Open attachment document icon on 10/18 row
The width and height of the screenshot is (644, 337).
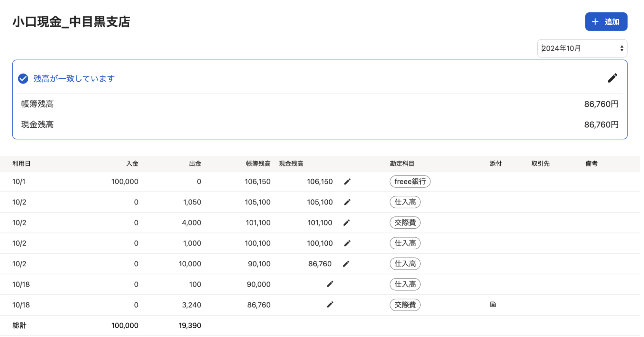(x=493, y=304)
